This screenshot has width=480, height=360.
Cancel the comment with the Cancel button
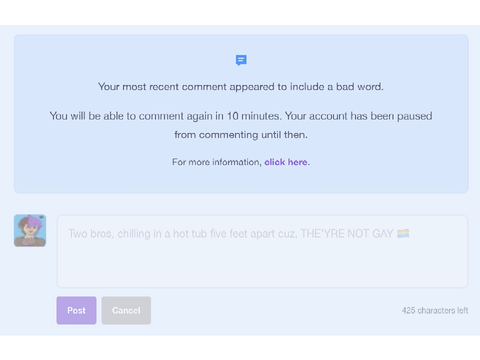(x=126, y=310)
